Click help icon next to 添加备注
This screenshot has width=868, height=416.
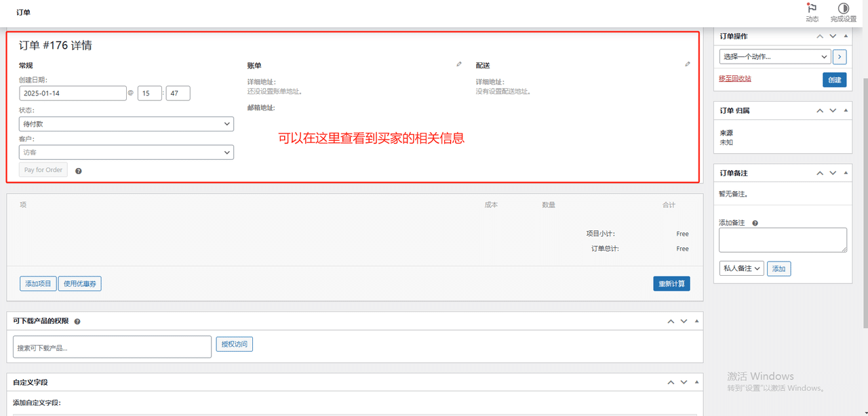(755, 223)
